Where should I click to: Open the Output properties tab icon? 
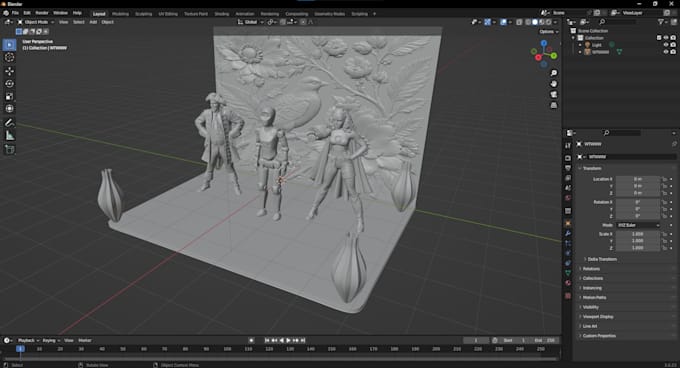[568, 168]
